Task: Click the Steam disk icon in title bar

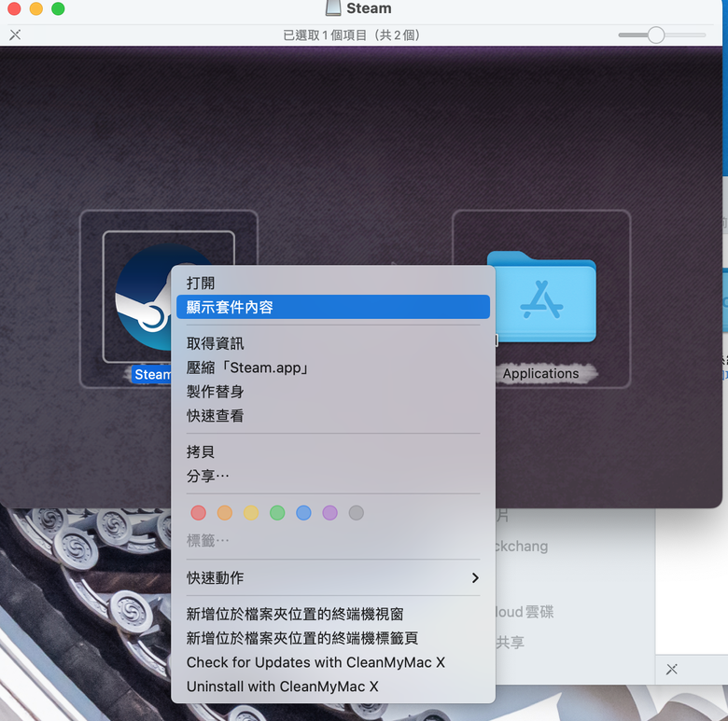Action: (x=333, y=7)
